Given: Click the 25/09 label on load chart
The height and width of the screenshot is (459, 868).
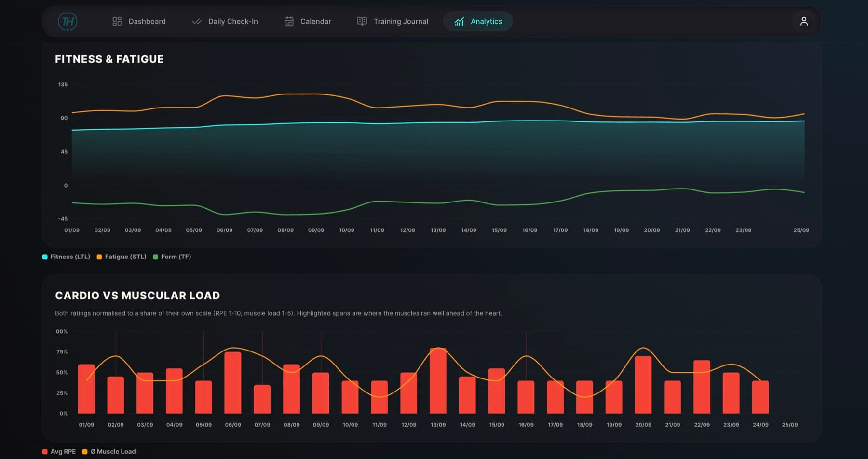Looking at the screenshot, I should (x=790, y=425).
